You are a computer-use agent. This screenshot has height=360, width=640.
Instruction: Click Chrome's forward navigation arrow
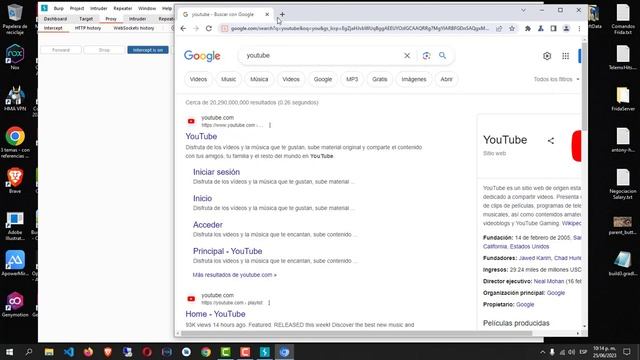(x=196, y=29)
